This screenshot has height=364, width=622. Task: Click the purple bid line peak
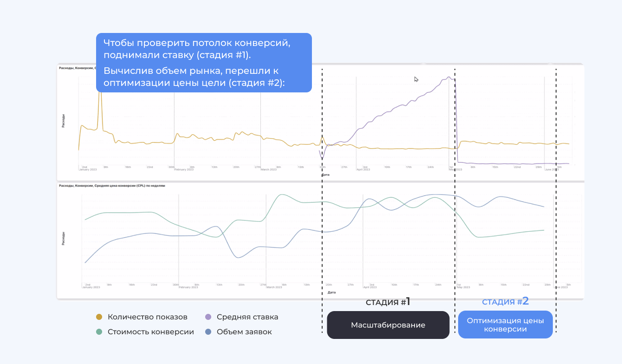pyautogui.click(x=449, y=77)
